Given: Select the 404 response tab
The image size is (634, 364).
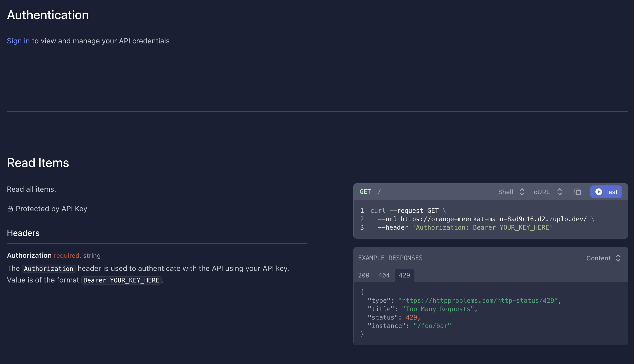Looking at the screenshot, I should point(384,275).
